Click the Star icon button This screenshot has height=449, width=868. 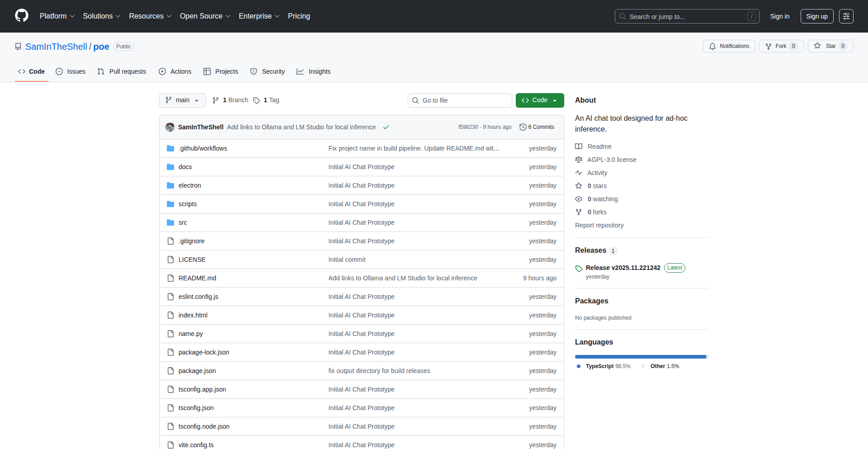817,46
